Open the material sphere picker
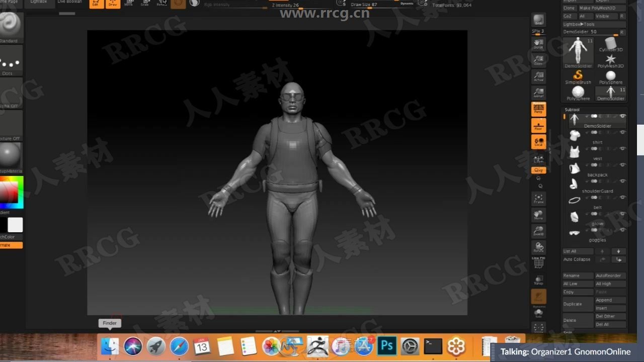The width and height of the screenshot is (644, 362). [x=10, y=157]
